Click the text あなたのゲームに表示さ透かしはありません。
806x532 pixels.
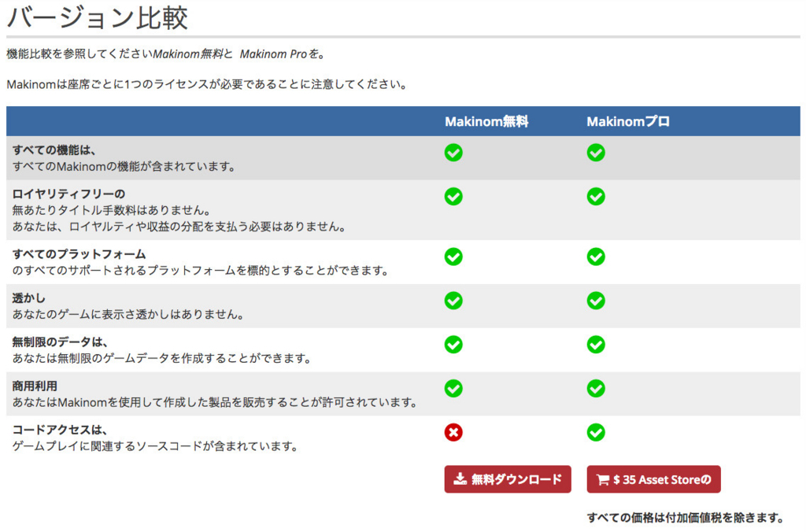click(x=128, y=315)
